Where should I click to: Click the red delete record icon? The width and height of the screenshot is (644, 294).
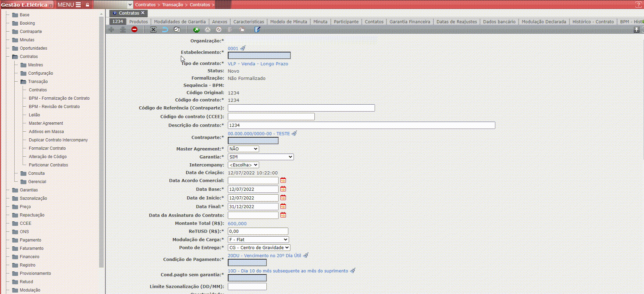pos(134,30)
